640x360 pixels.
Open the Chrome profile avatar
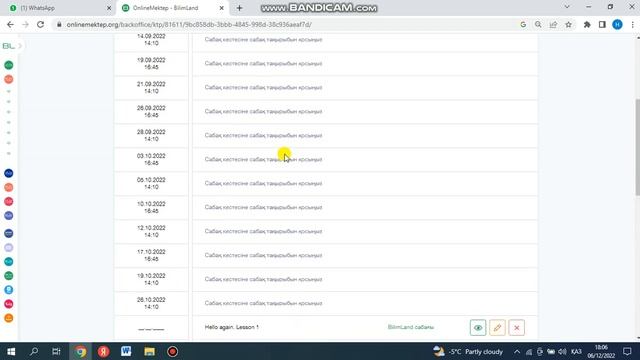[617, 24]
